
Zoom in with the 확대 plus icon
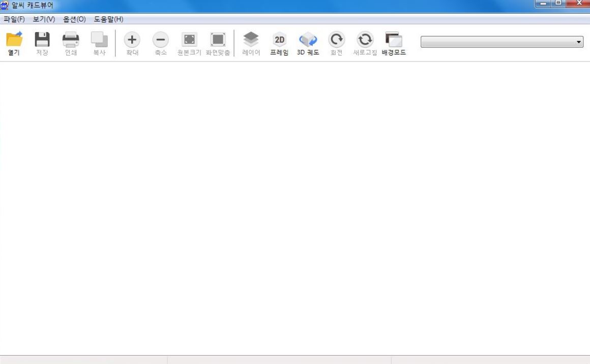(x=132, y=39)
